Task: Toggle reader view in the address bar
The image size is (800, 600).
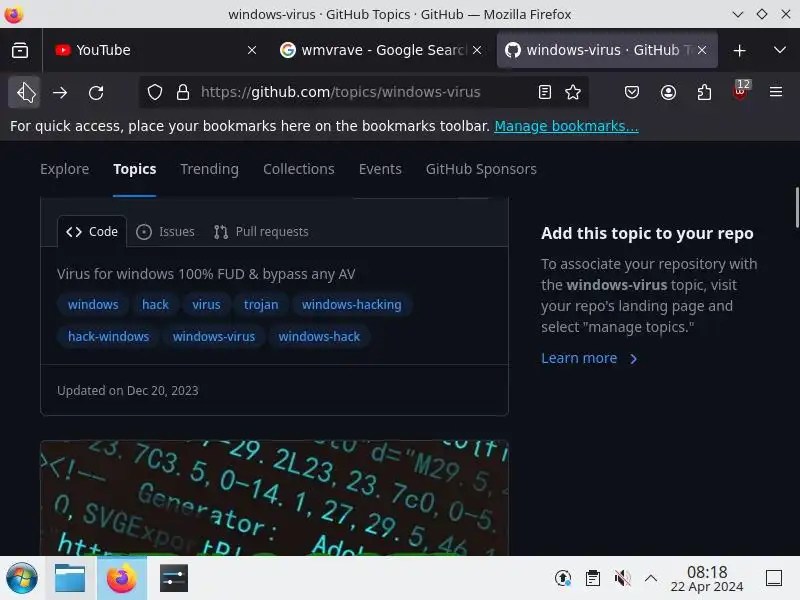Action: 544,92
